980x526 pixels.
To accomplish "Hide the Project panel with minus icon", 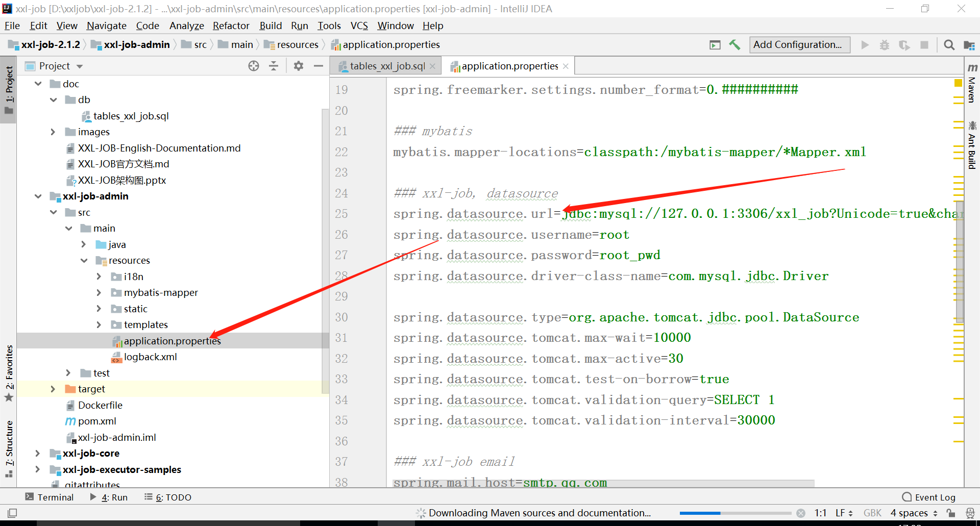I will tap(318, 66).
